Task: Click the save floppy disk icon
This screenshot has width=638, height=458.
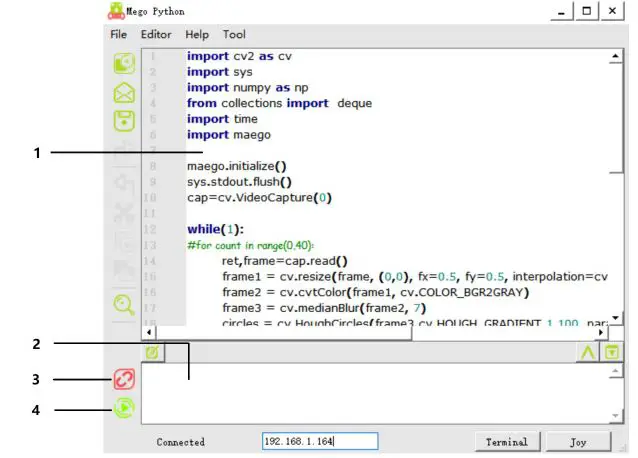Action: [124, 121]
